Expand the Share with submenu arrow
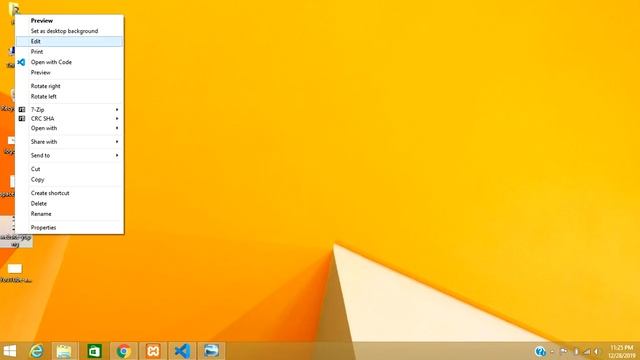 [x=117, y=142]
